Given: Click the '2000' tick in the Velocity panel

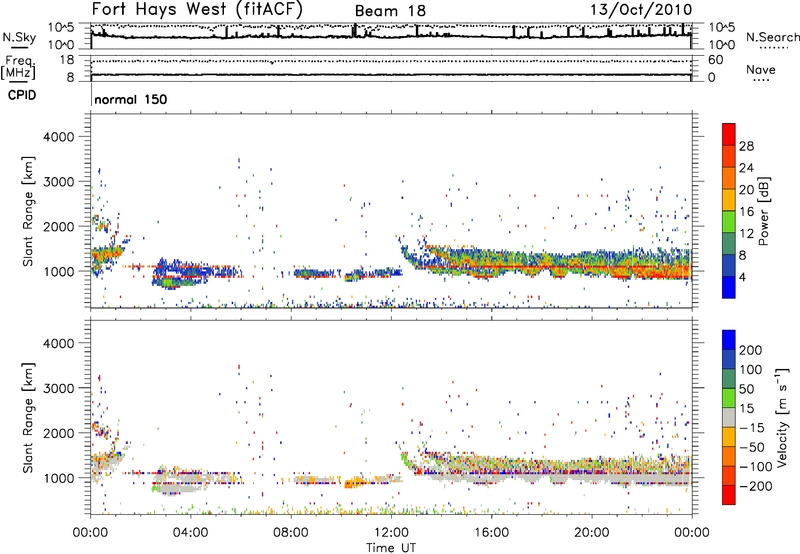Looking at the screenshot, I should point(59,433).
